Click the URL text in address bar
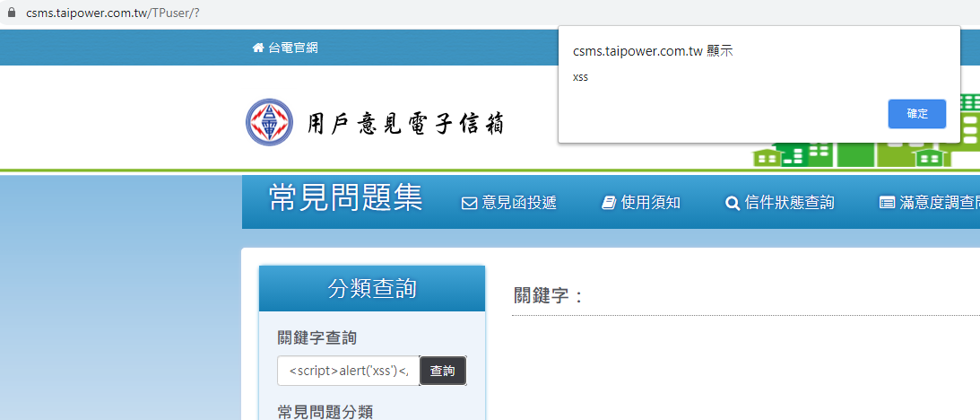This screenshot has width=980, height=420. coord(112,13)
